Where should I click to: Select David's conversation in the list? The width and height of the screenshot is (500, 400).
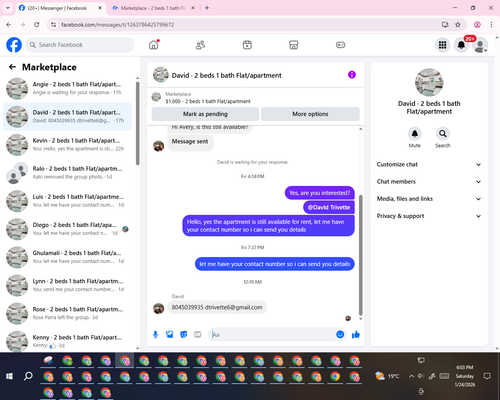[x=67, y=117]
